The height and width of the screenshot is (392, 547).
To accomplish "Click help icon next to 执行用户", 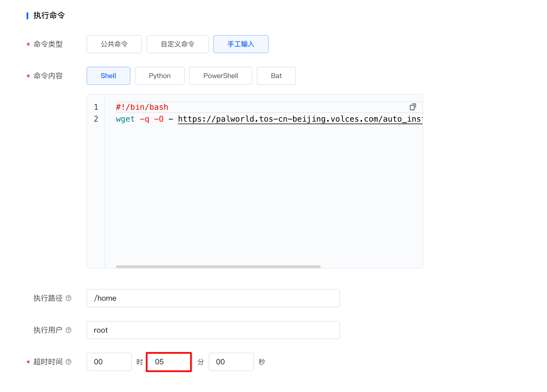I will (68, 330).
